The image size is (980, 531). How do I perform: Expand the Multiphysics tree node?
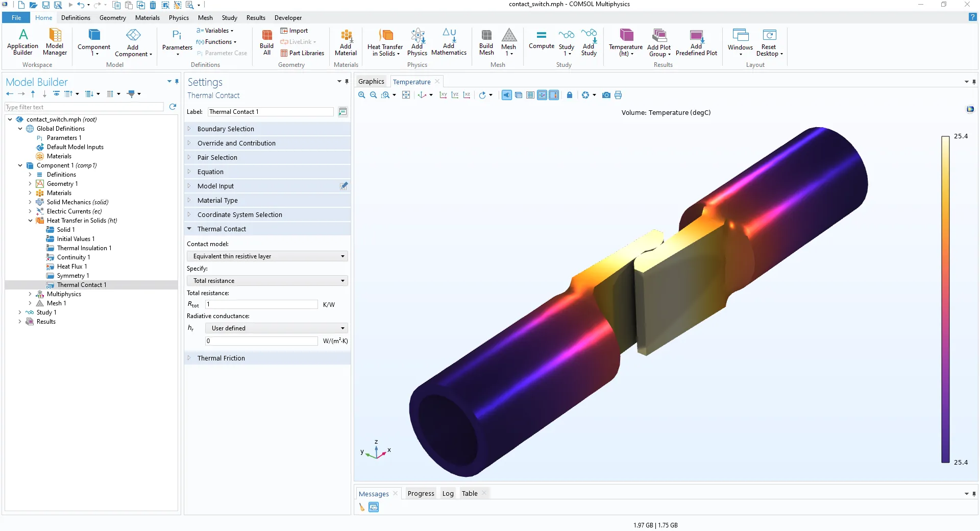click(30, 294)
